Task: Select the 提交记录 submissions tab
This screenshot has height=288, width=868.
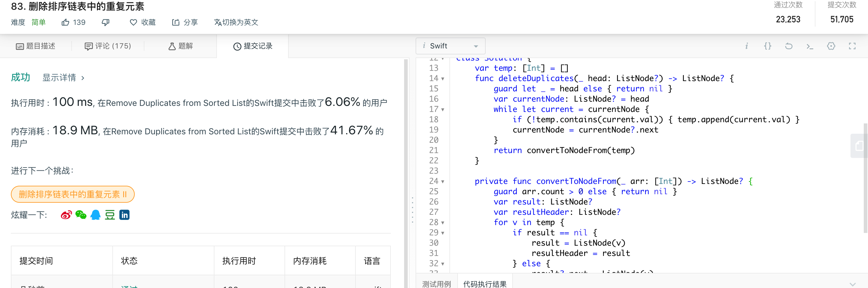Action: (253, 46)
